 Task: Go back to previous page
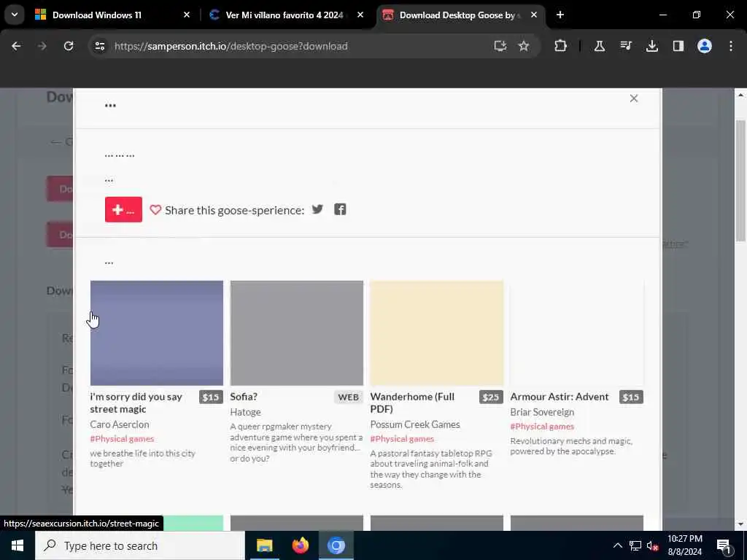coord(16,46)
